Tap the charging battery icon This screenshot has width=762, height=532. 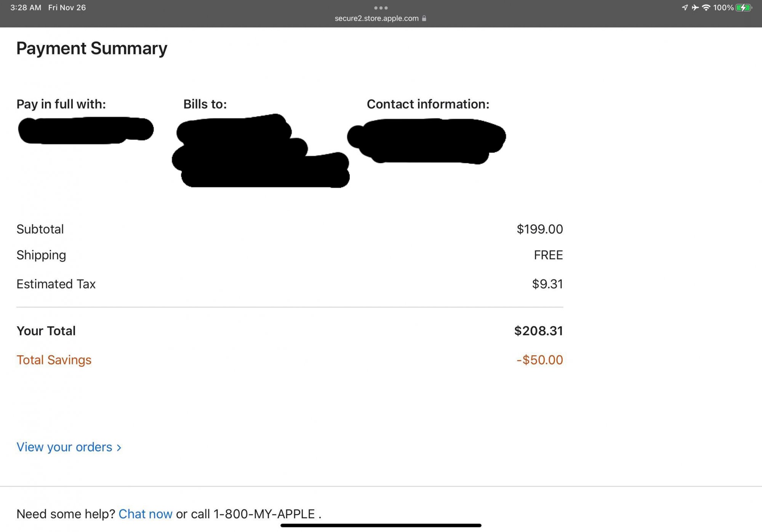pyautogui.click(x=743, y=8)
